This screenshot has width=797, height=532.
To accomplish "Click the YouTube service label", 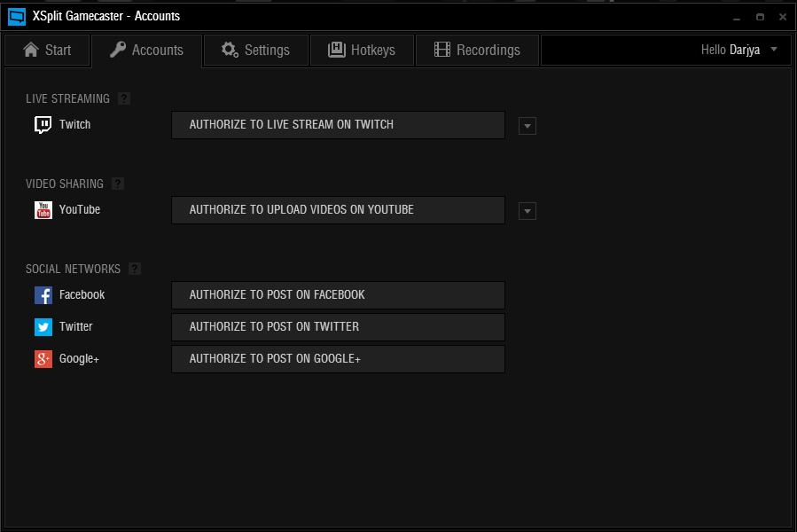I will [x=79, y=209].
